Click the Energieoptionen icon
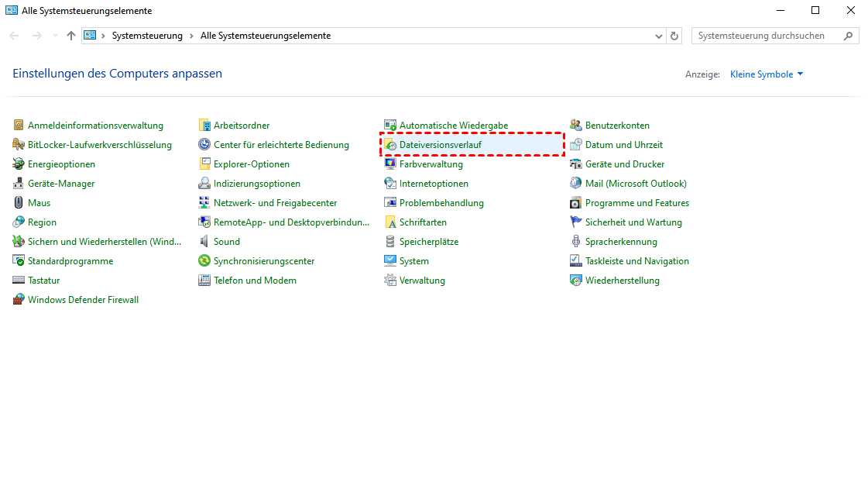868x489 pixels. pos(19,164)
